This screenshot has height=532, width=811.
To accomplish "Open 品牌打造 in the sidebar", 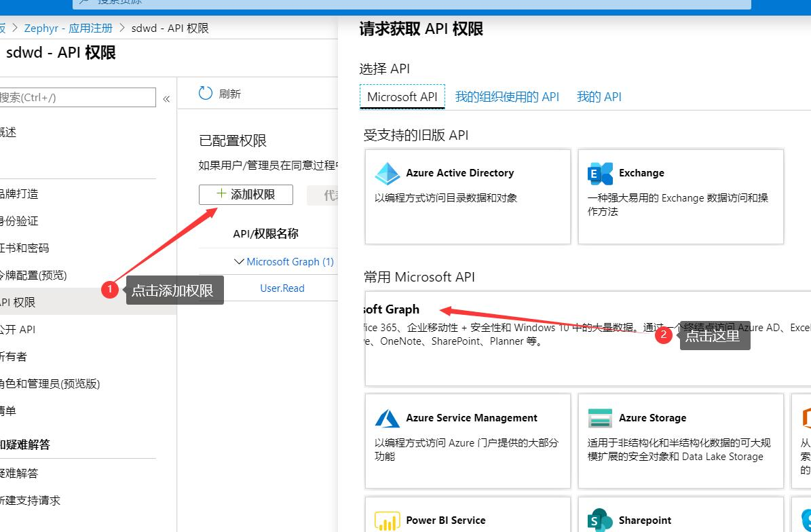I will click(x=19, y=194).
